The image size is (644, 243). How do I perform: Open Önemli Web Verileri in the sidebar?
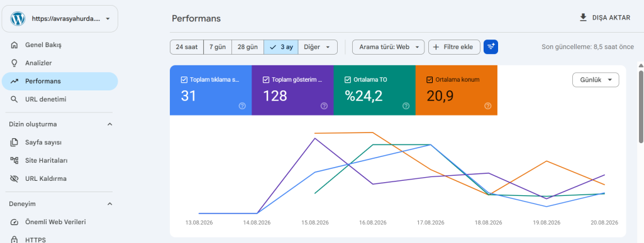60,222
